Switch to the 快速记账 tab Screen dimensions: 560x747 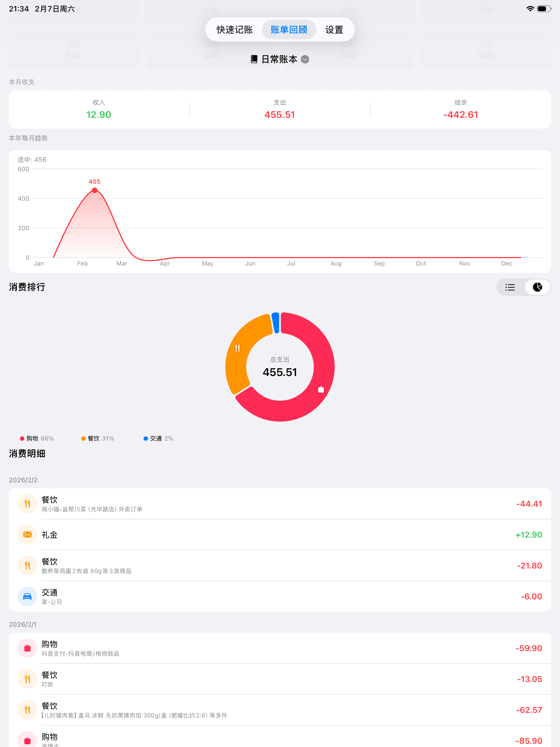click(x=234, y=30)
